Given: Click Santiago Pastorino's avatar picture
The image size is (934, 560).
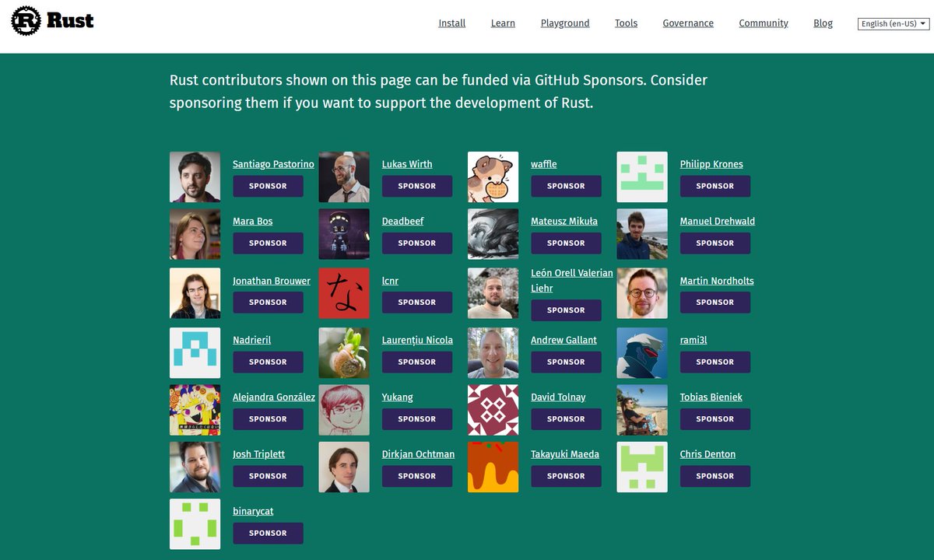Looking at the screenshot, I should click(195, 177).
